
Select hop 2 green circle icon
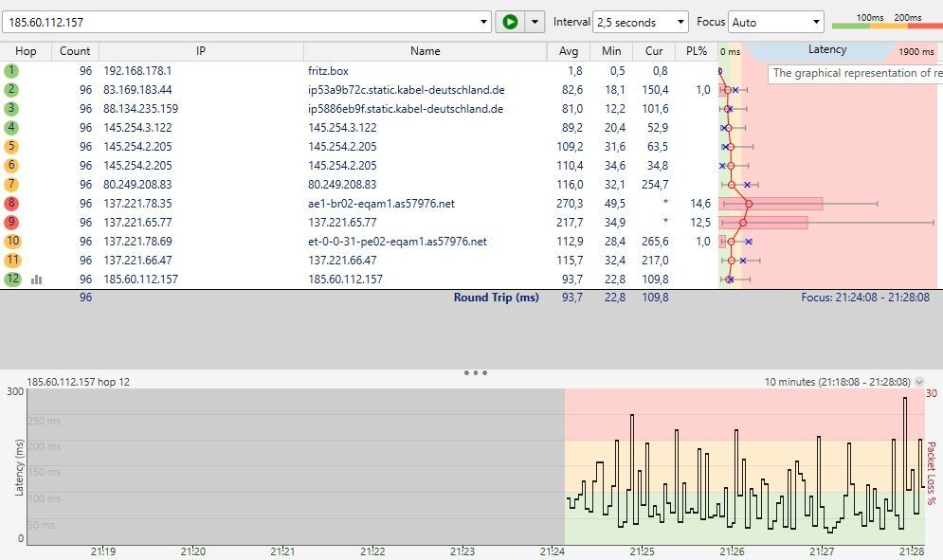[x=11, y=90]
